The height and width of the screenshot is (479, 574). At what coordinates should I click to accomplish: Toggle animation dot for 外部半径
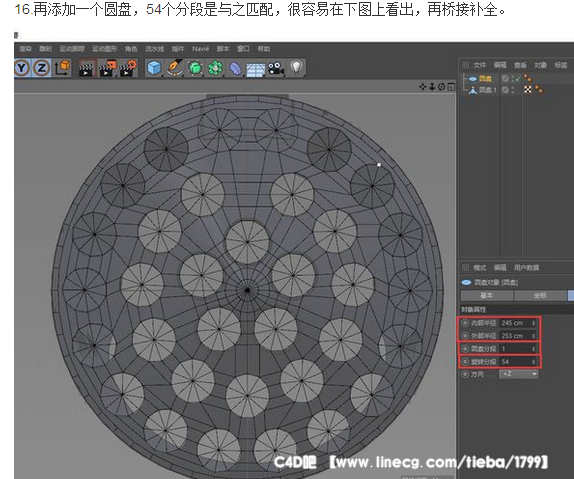point(465,336)
